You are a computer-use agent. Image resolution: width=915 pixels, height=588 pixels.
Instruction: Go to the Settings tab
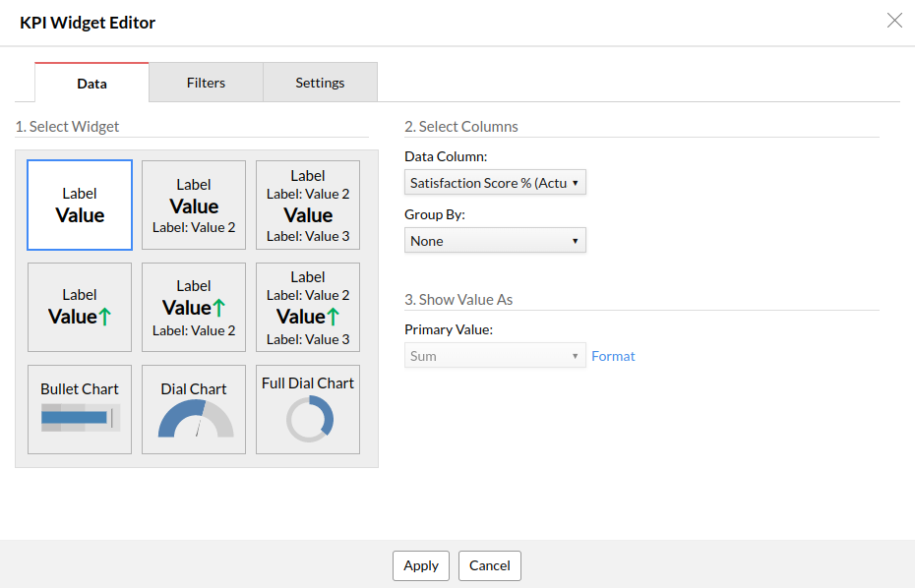321,83
